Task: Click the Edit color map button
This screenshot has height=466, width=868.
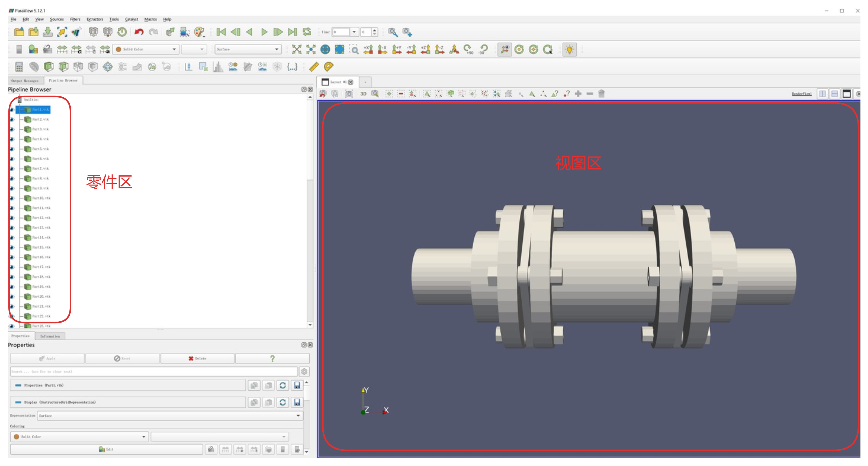Action: [106, 450]
